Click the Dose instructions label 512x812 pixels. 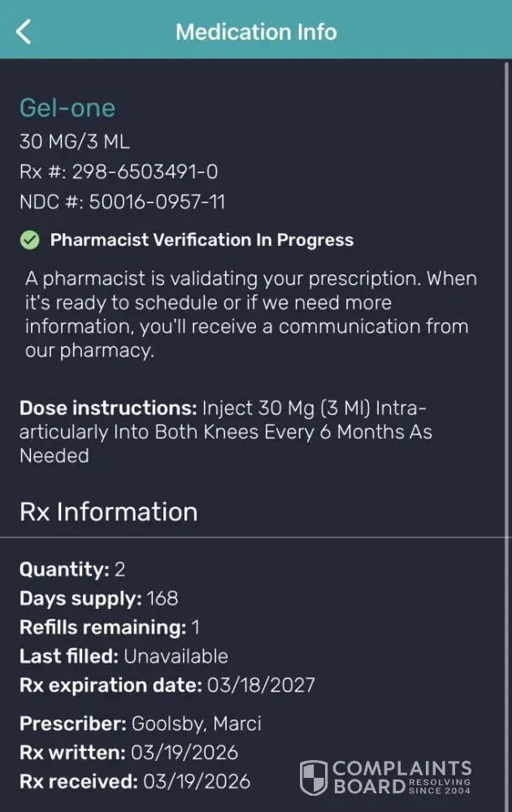pyautogui.click(x=108, y=408)
